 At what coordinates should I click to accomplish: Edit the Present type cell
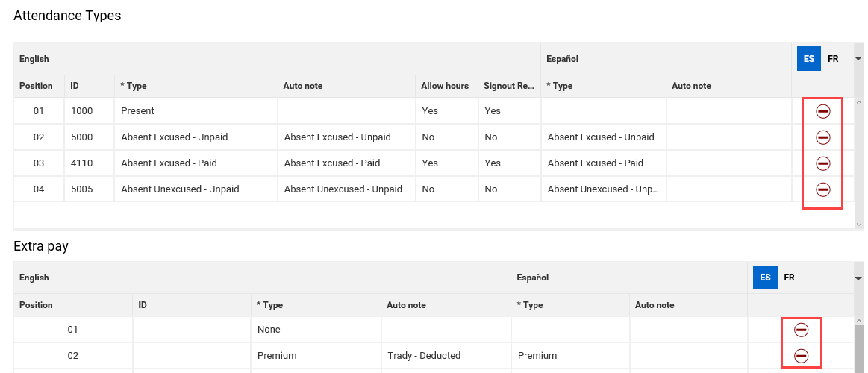click(x=196, y=111)
